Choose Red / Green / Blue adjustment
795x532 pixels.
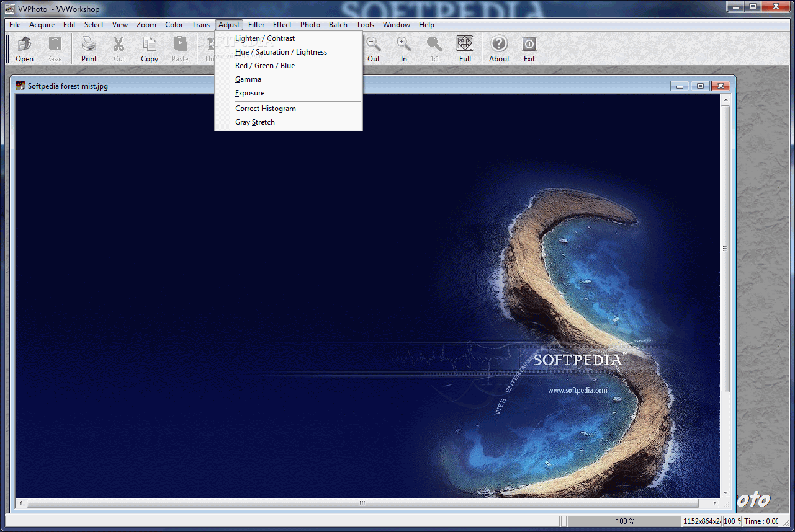click(289, 66)
